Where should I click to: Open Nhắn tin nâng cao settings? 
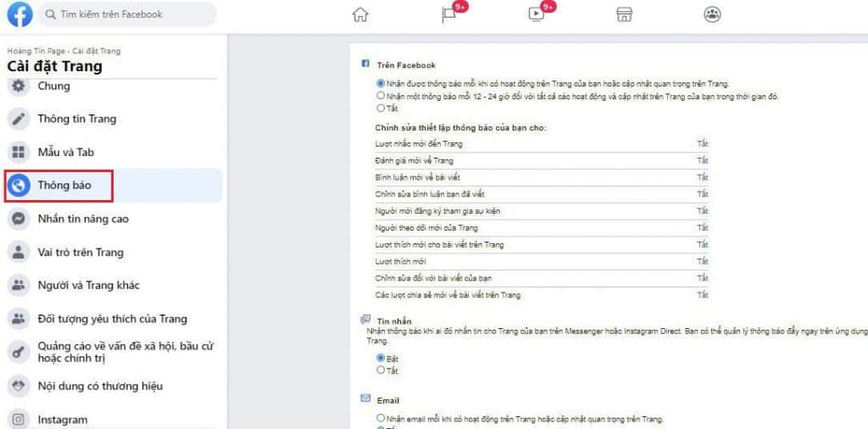83,219
